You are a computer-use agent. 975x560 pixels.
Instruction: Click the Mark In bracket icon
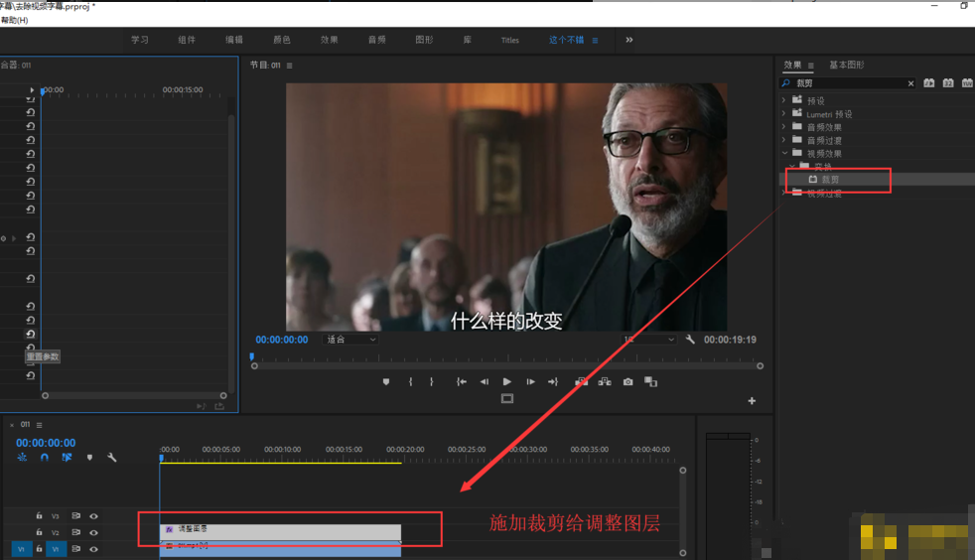410,381
